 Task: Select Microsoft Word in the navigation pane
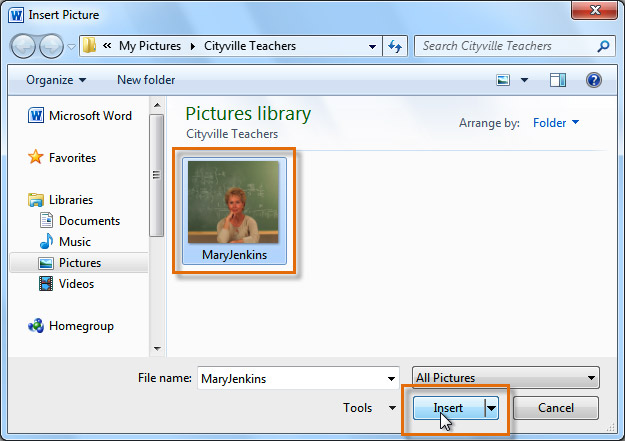point(89,116)
